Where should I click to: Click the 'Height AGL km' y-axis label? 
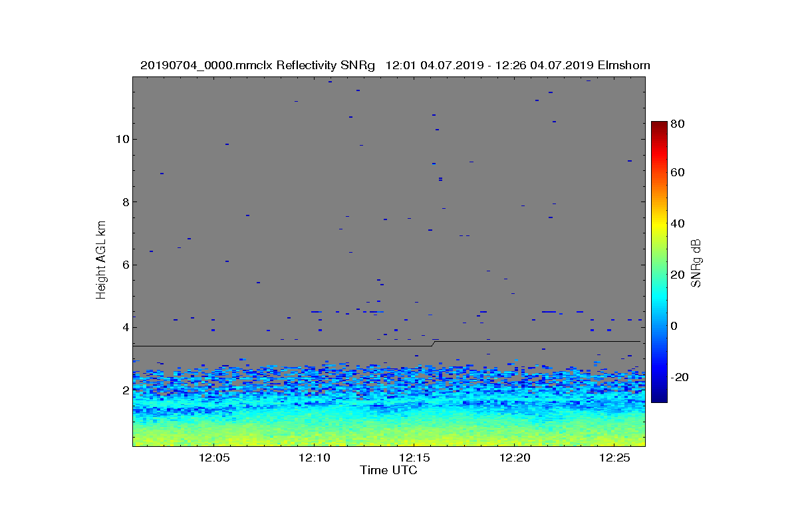pyautogui.click(x=101, y=260)
